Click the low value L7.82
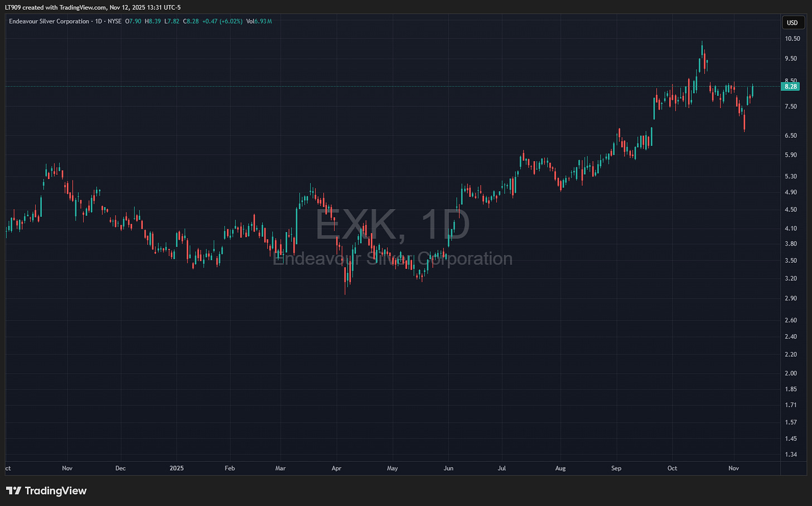This screenshot has width=812, height=506. [x=172, y=21]
